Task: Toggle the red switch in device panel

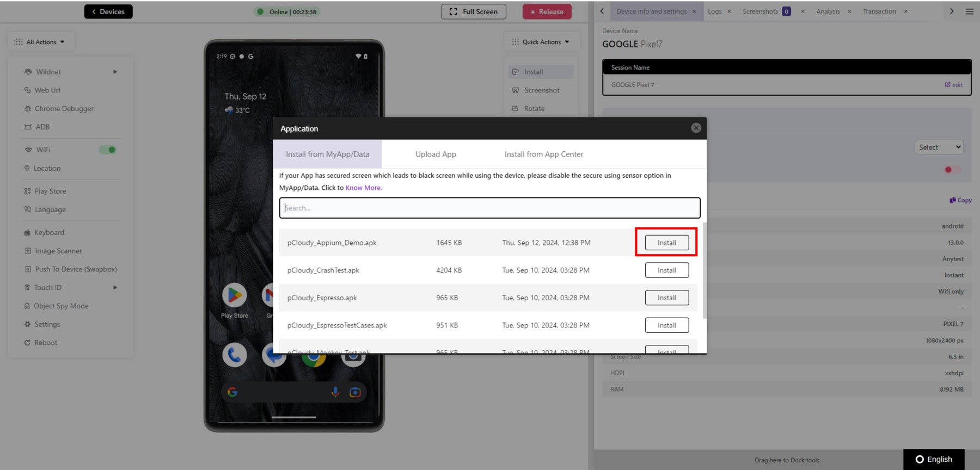Action: (952, 170)
